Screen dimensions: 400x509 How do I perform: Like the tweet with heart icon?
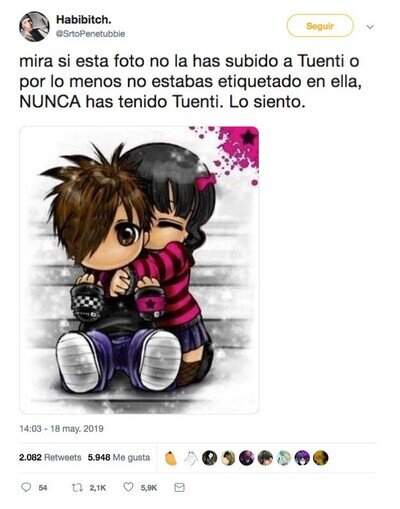point(128,487)
